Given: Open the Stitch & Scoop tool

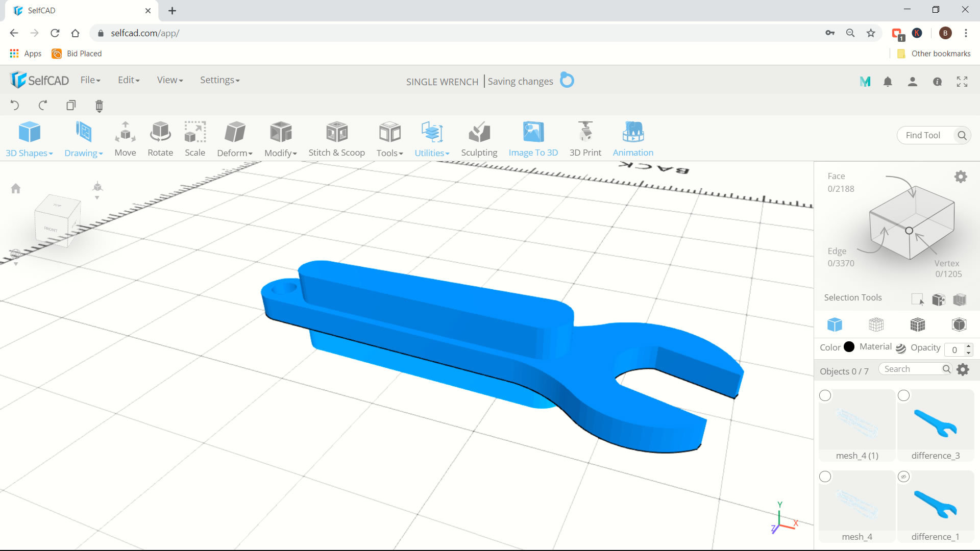Looking at the screenshot, I should tap(336, 139).
